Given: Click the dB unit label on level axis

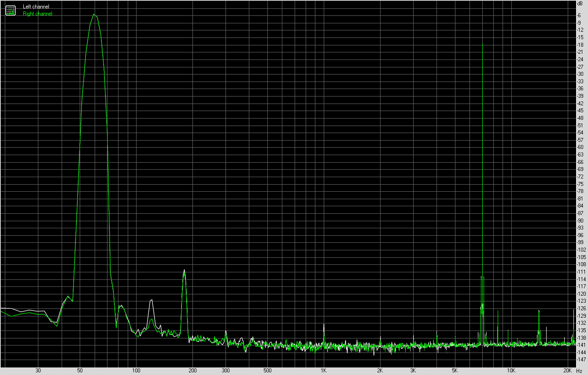Looking at the screenshot, I should pyautogui.click(x=580, y=4).
